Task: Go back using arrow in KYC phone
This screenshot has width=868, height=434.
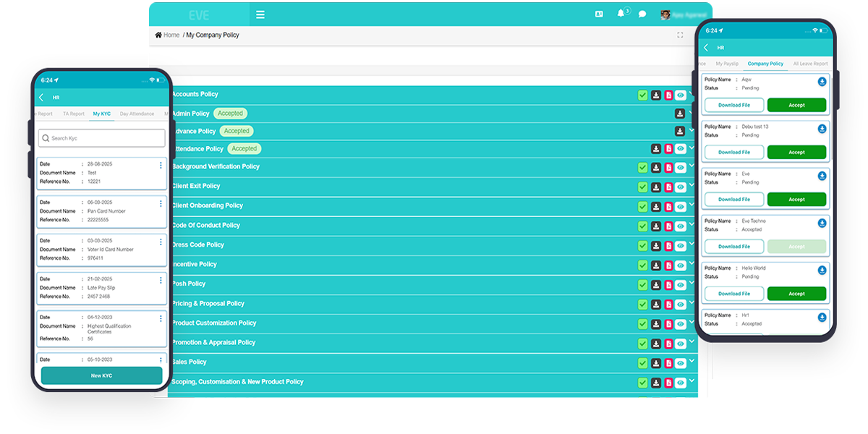Action: coord(41,97)
